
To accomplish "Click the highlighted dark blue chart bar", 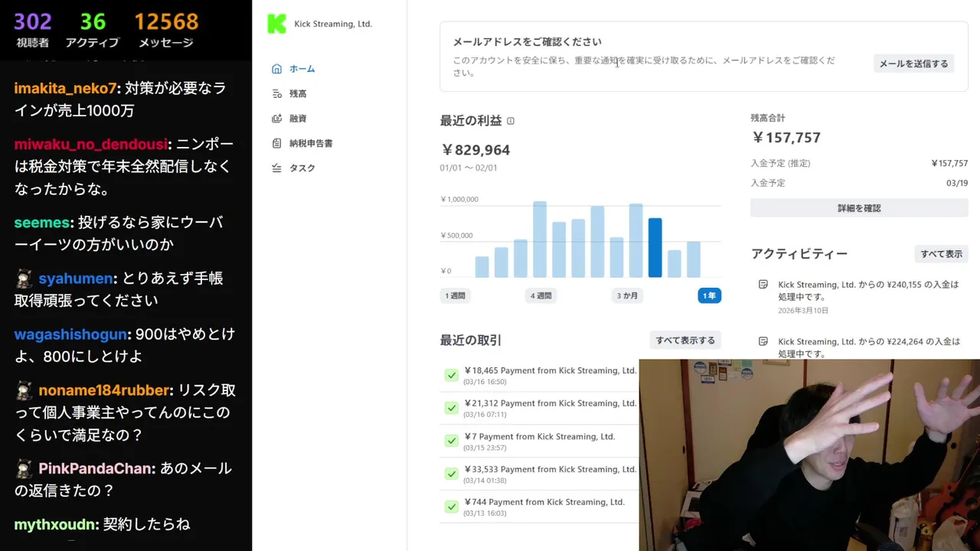I will [x=655, y=248].
